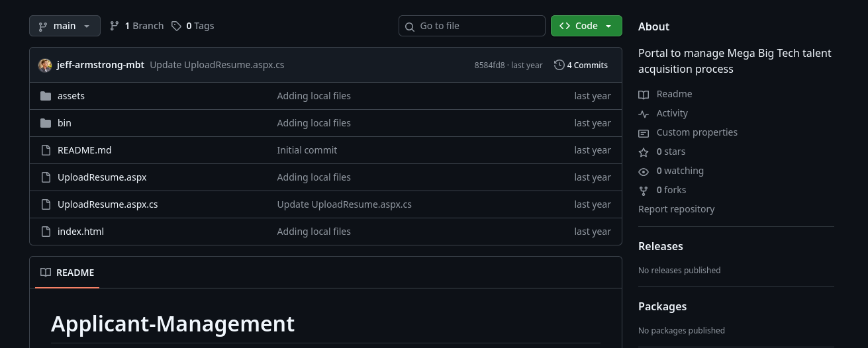Screen dimensions: 868x348
Task: Click the file icon of UploadResume.aspx.cs row
Action: [46, 204]
